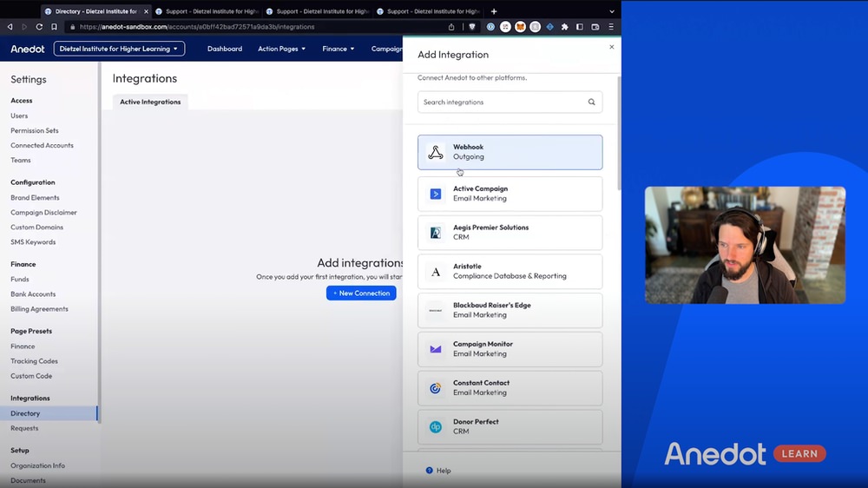This screenshot has width=868, height=488.
Task: Open the Dietzel Institute organization dropdown
Action: click(119, 49)
